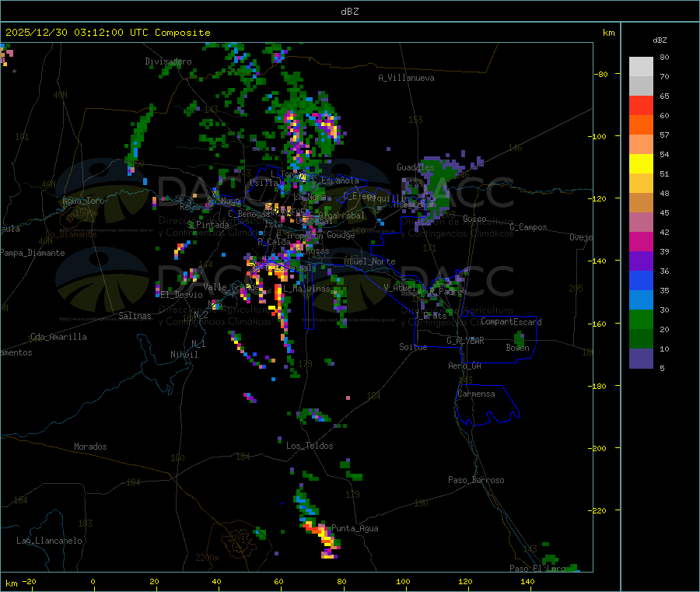Click the CompantEscard map label
The width and height of the screenshot is (700, 592).
point(511,322)
